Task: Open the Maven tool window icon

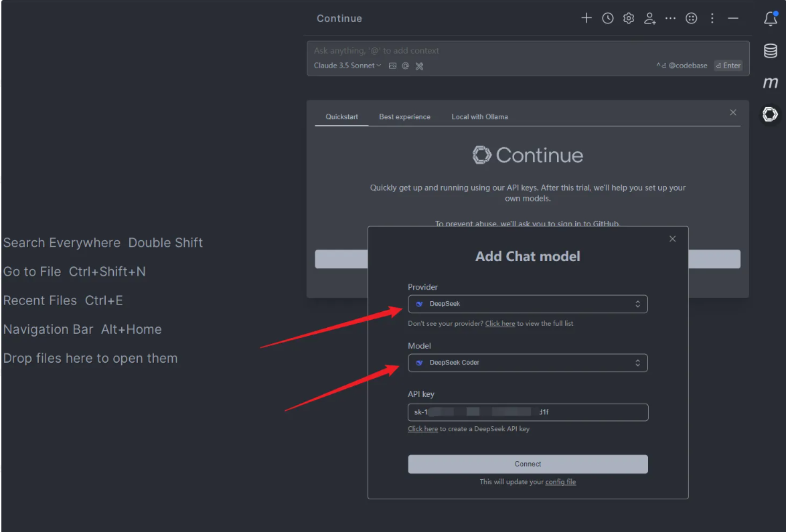Action: [x=771, y=82]
